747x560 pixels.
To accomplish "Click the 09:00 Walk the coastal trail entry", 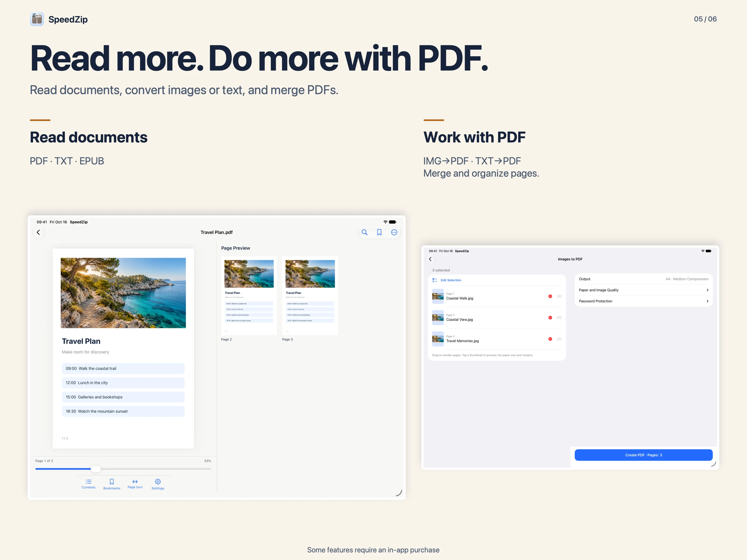I will click(x=123, y=369).
